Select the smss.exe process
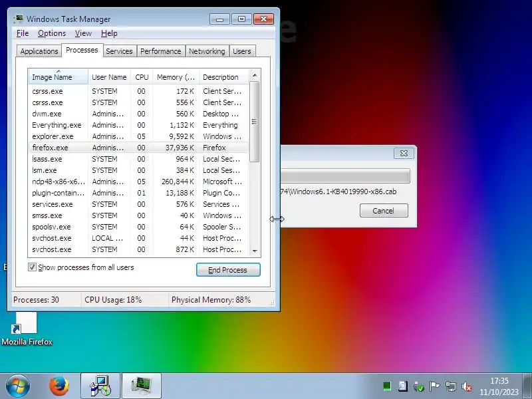The height and width of the screenshot is (399, 532). [x=139, y=215]
